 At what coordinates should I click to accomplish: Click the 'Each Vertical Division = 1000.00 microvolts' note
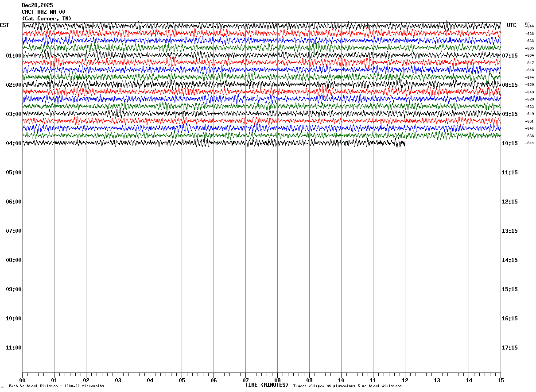coord(56,386)
